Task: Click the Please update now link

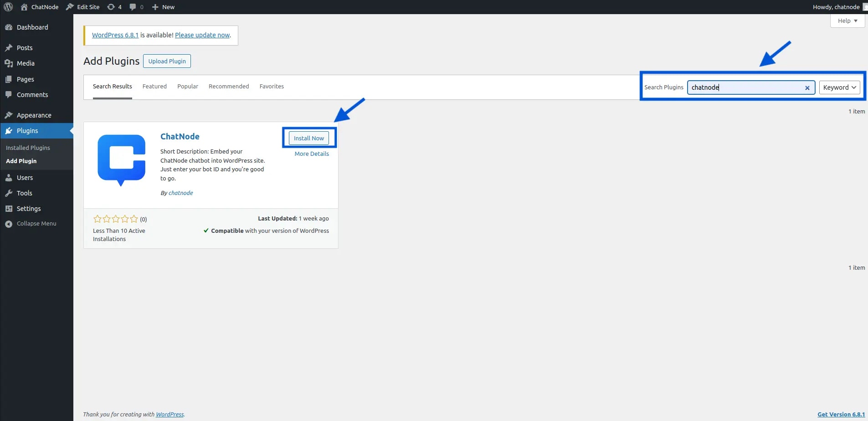Action: click(202, 35)
